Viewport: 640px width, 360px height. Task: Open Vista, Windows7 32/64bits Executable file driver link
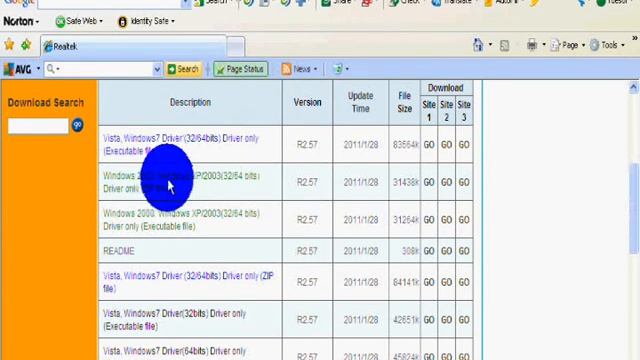tap(181, 144)
